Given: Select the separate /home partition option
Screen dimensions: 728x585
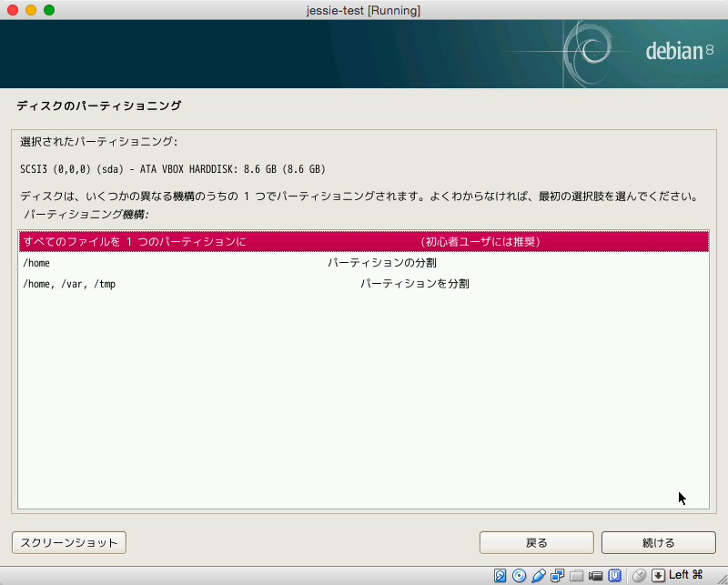Looking at the screenshot, I should [363, 263].
